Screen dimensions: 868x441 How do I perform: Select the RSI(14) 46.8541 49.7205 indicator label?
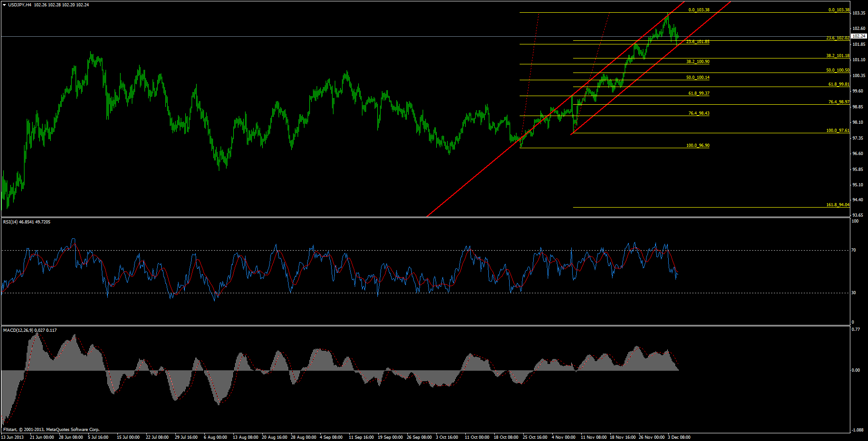[x=27, y=222]
